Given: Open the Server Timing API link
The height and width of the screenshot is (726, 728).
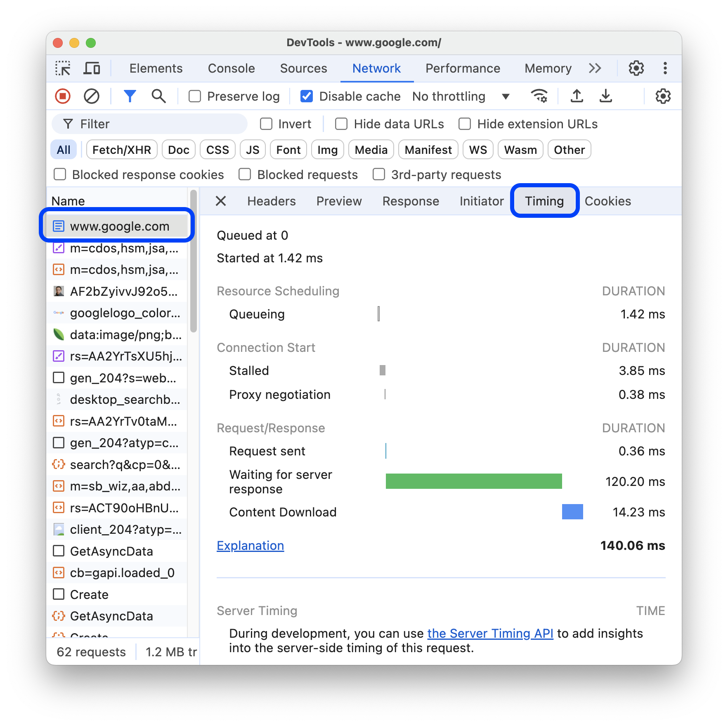Looking at the screenshot, I should 490,633.
